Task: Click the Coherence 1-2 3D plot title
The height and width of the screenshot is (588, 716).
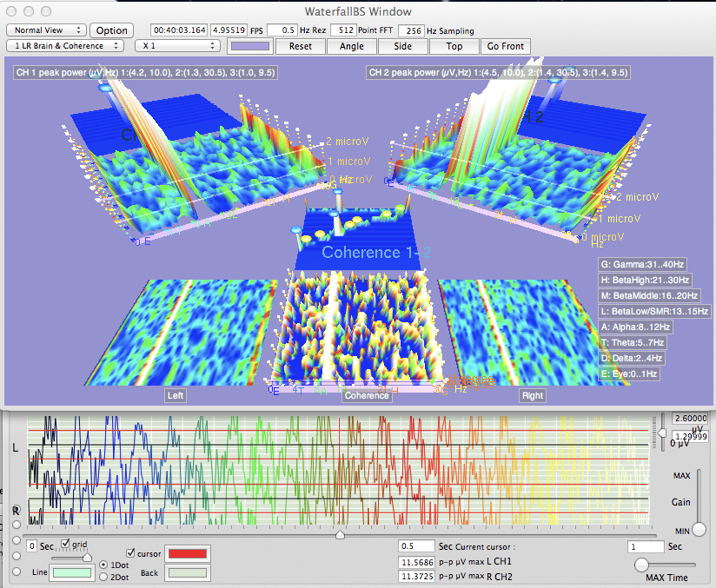Action: [x=376, y=253]
